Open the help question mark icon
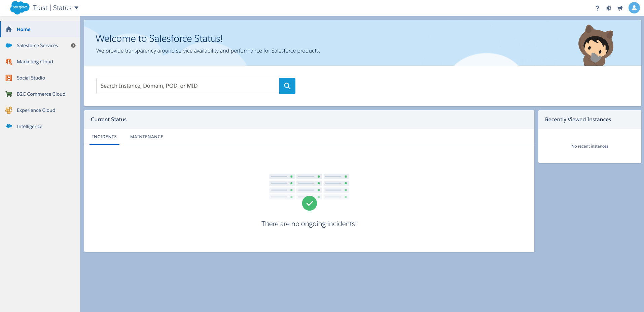The width and height of the screenshot is (644, 312). point(597,8)
